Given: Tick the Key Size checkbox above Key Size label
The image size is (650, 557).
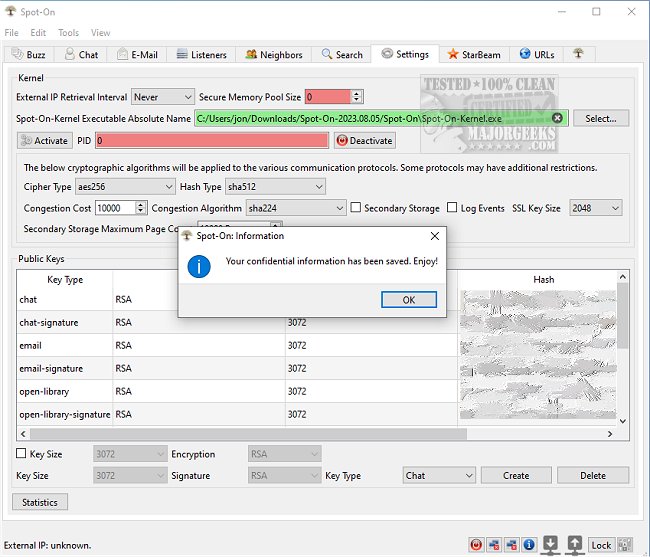Looking at the screenshot, I should click(21, 453).
